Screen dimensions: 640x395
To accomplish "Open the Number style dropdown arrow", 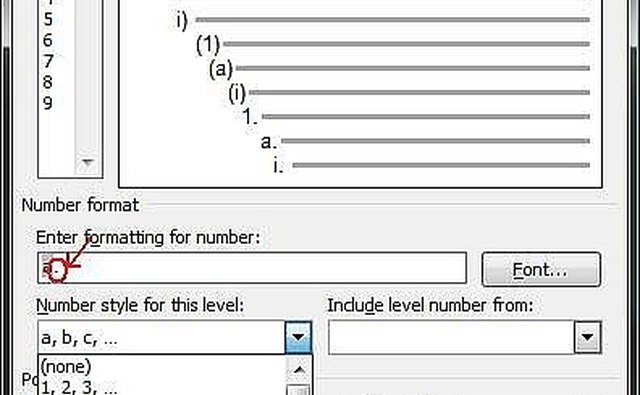I will click(x=298, y=337).
